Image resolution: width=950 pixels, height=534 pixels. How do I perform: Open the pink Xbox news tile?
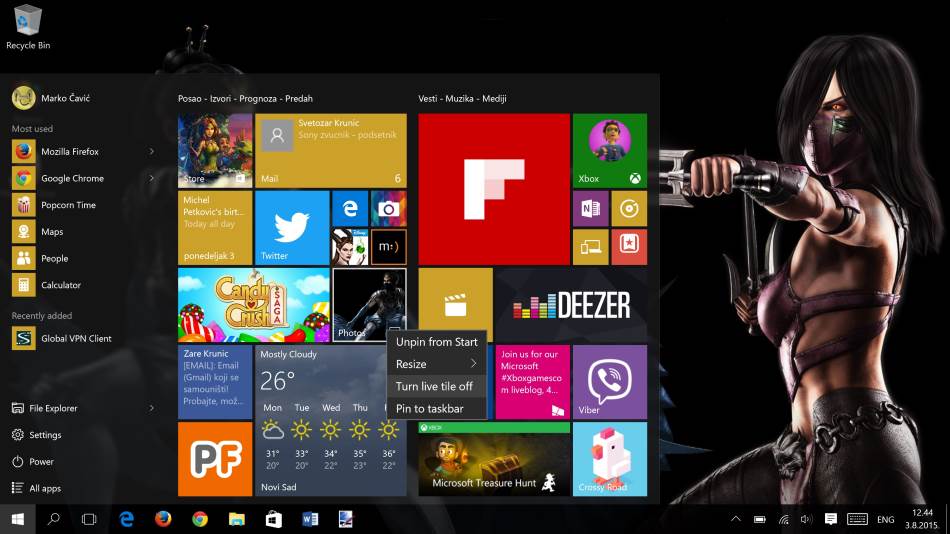[533, 382]
